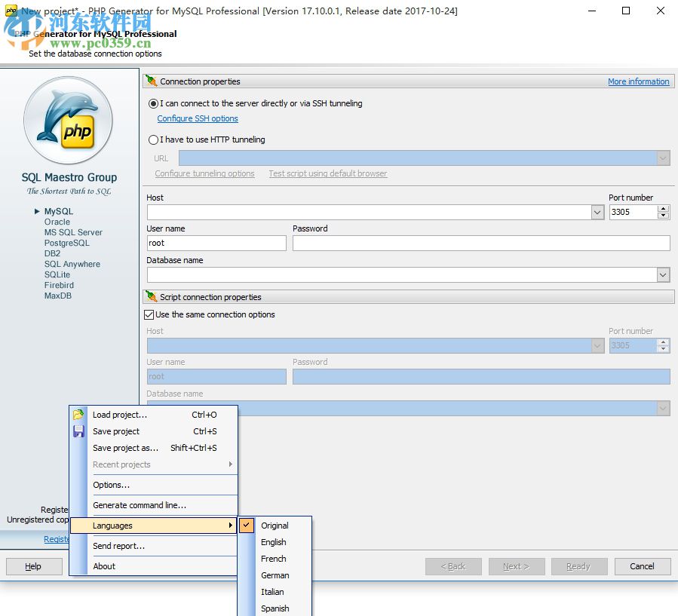Click the Save project floppy disk icon

[78, 431]
